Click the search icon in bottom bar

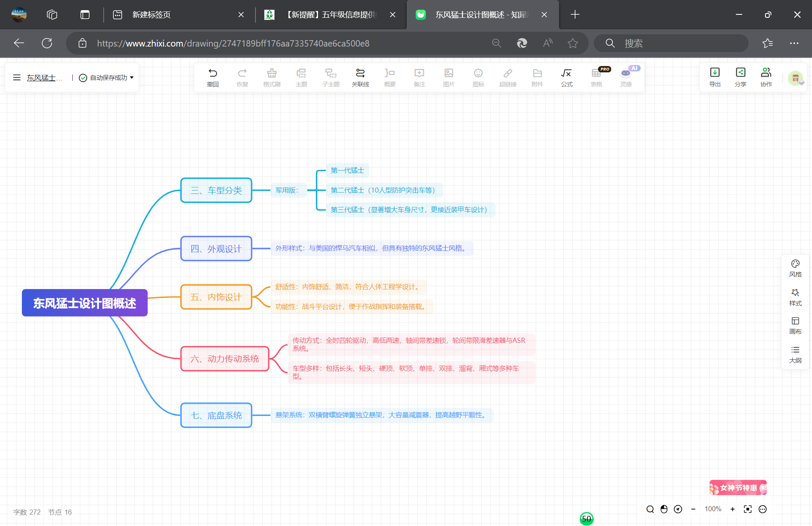[650, 509]
